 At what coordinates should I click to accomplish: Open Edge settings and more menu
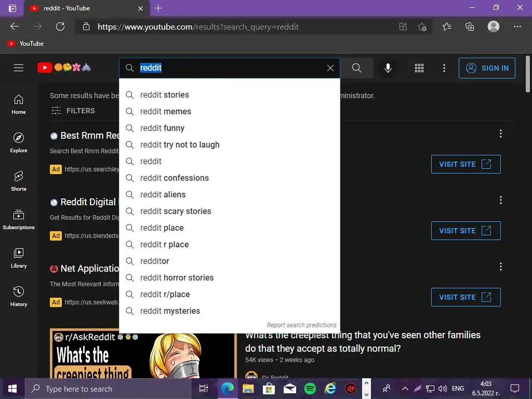click(517, 26)
